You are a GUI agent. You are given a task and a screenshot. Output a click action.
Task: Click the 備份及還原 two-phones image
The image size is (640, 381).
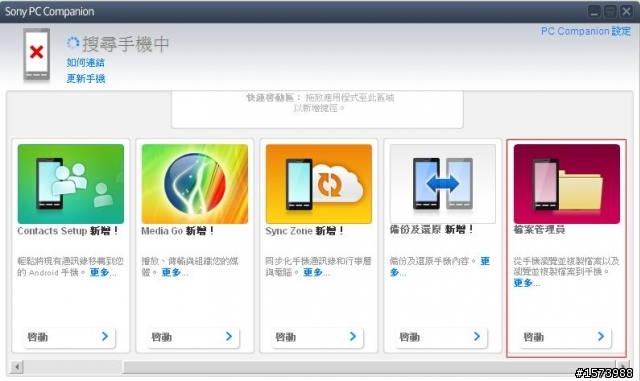click(x=443, y=184)
